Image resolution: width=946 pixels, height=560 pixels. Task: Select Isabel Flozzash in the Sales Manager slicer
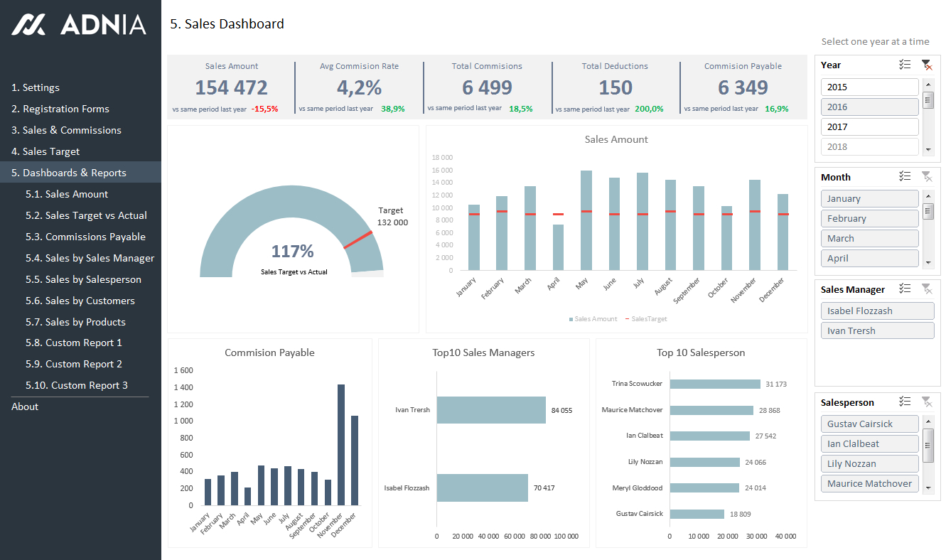pyautogui.click(x=877, y=311)
